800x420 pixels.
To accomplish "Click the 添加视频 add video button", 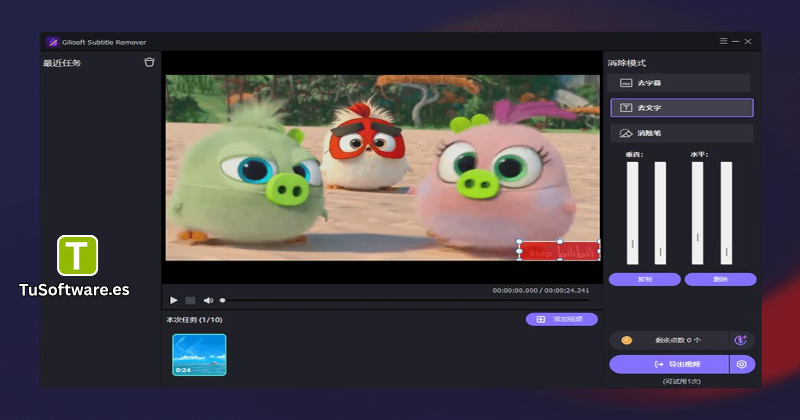I will [561, 319].
